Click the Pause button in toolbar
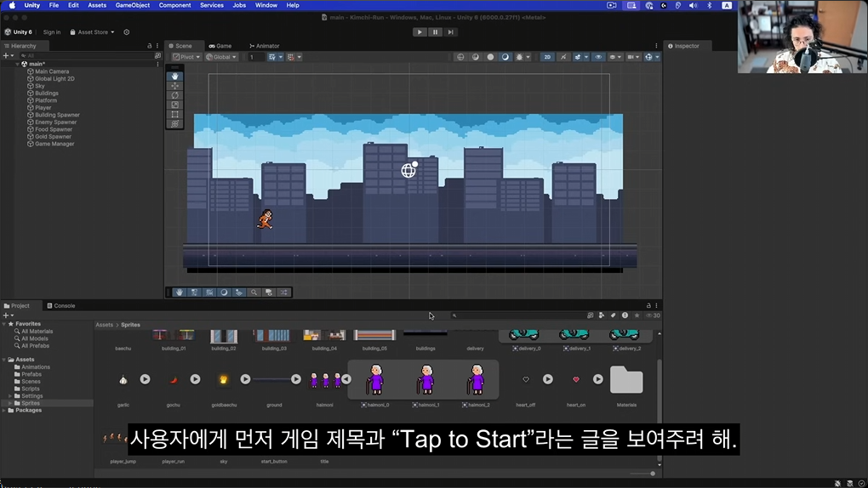The image size is (868, 488). click(435, 32)
